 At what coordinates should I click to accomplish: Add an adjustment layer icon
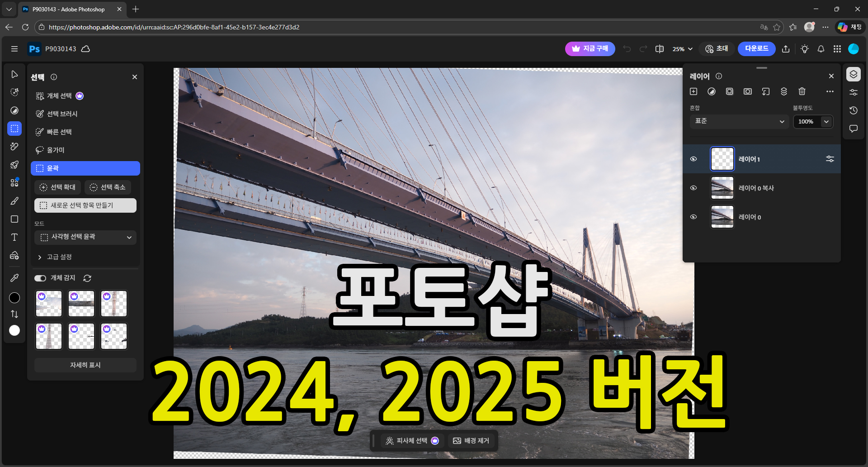pyautogui.click(x=712, y=92)
